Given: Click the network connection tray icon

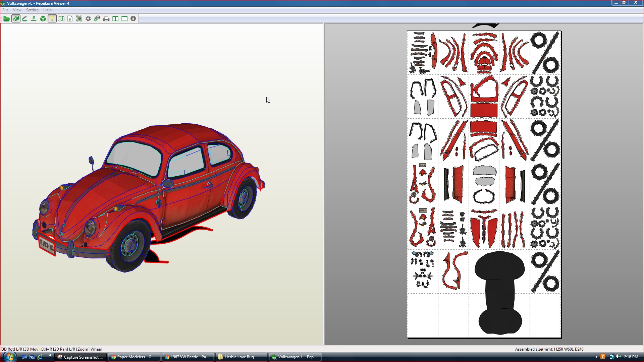Looking at the screenshot, I should 612,357.
